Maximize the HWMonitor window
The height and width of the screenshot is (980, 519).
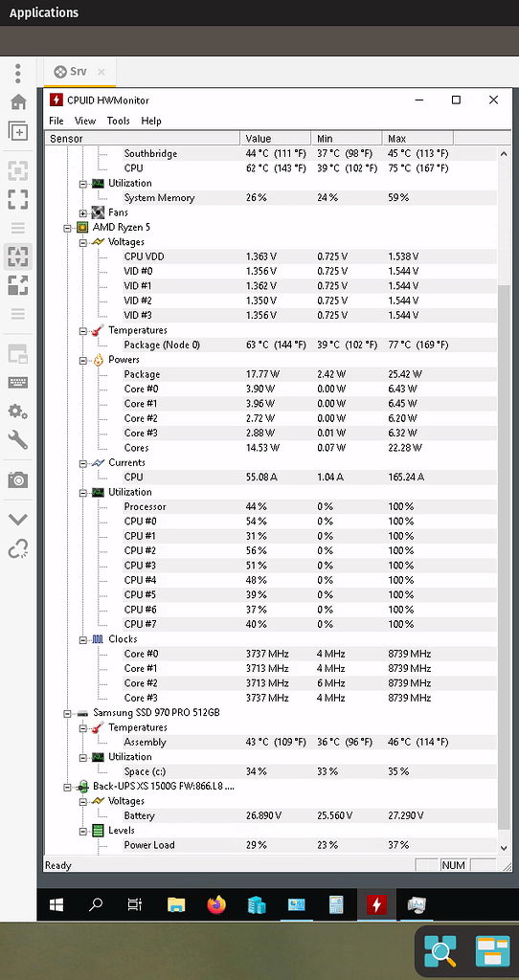456,100
